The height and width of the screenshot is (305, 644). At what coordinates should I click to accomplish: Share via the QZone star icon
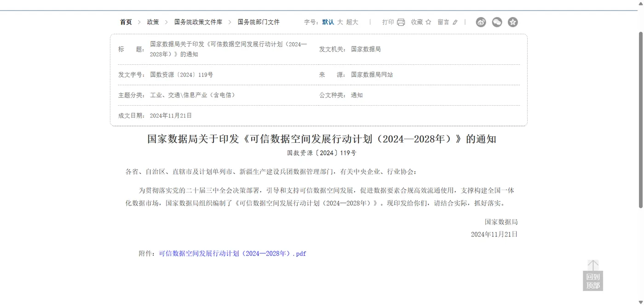tap(512, 22)
